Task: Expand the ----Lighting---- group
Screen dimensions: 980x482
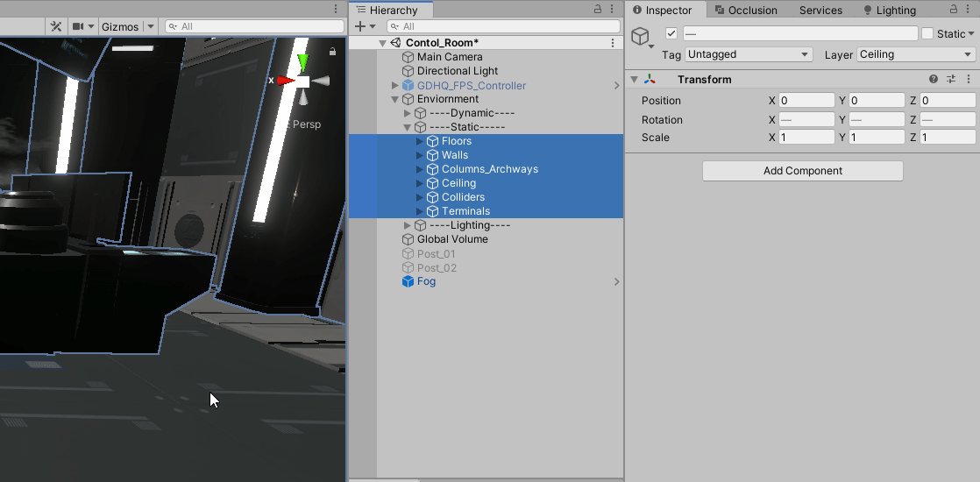Action: [408, 225]
